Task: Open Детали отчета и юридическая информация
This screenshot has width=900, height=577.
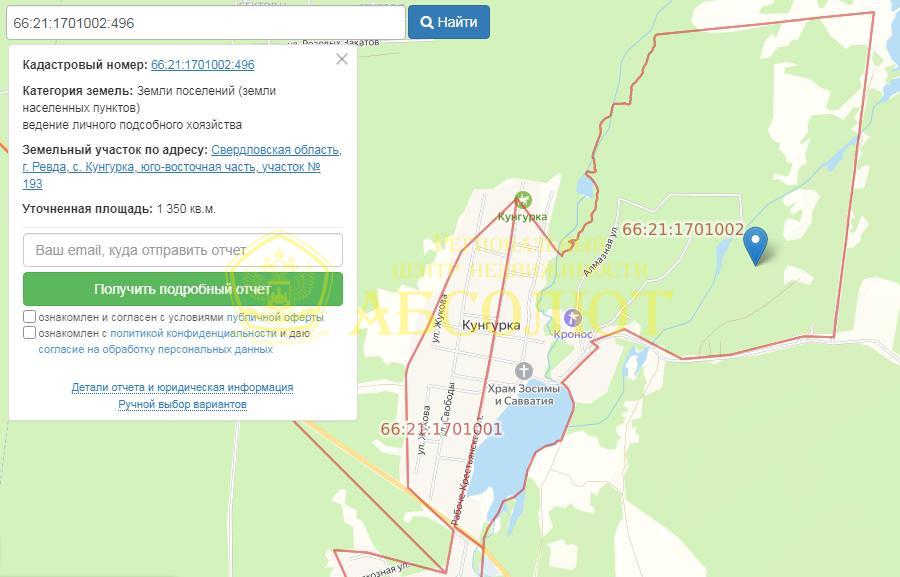Action: (x=183, y=388)
